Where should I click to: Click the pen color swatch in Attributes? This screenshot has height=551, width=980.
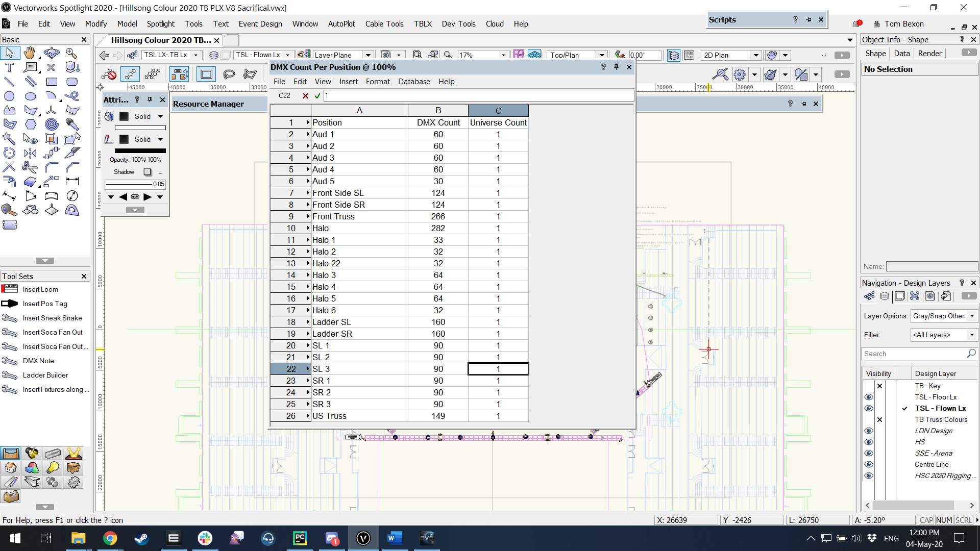(124, 139)
